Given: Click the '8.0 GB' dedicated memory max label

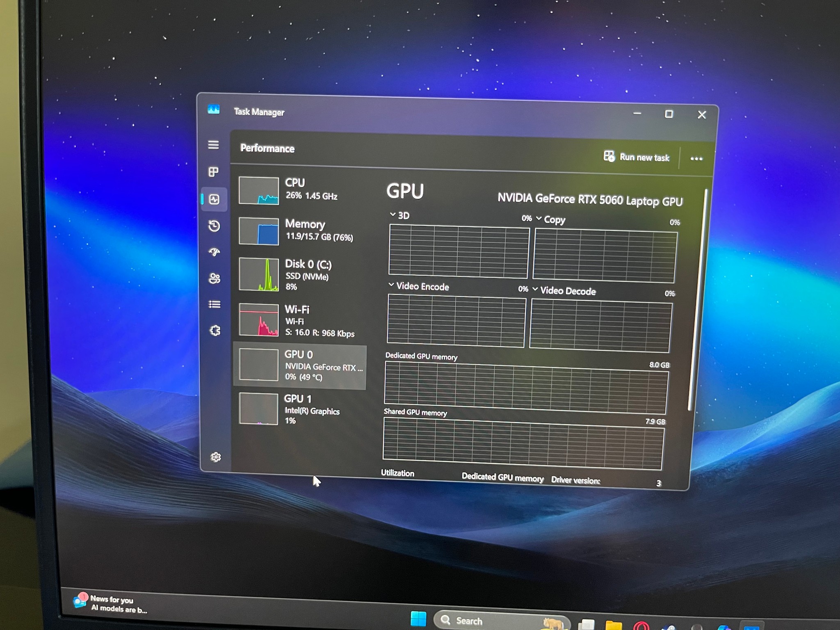Looking at the screenshot, I should (x=659, y=365).
